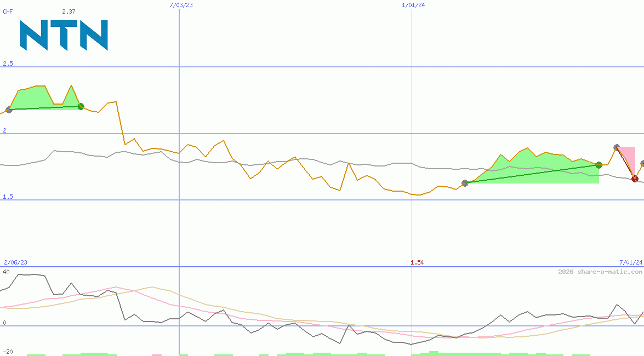644x356 pixels.
Task: Select the green trendline start dot marker
Action: coord(8,111)
